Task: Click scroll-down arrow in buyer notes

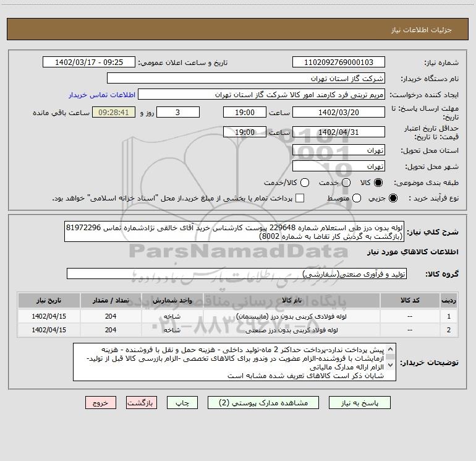Action: point(391,365)
